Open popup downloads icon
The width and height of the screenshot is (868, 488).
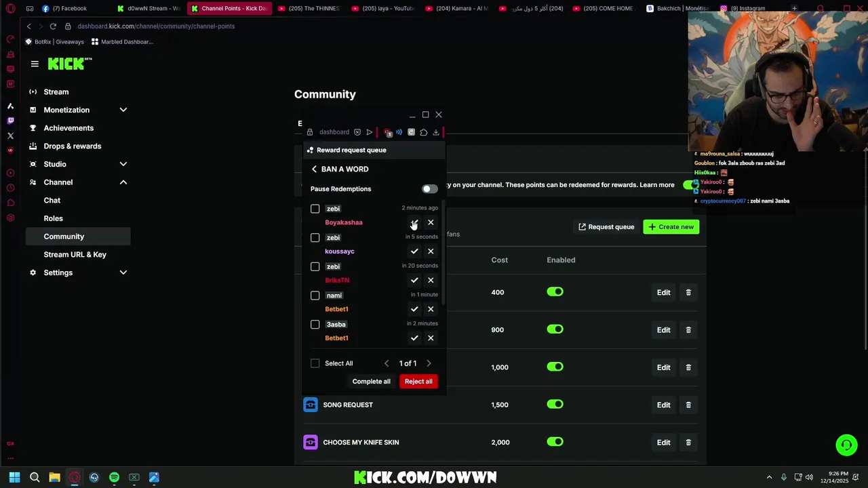(436, 132)
